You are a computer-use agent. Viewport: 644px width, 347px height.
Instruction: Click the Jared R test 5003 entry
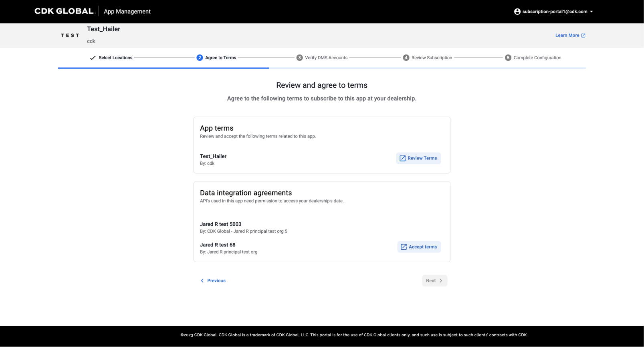220,224
